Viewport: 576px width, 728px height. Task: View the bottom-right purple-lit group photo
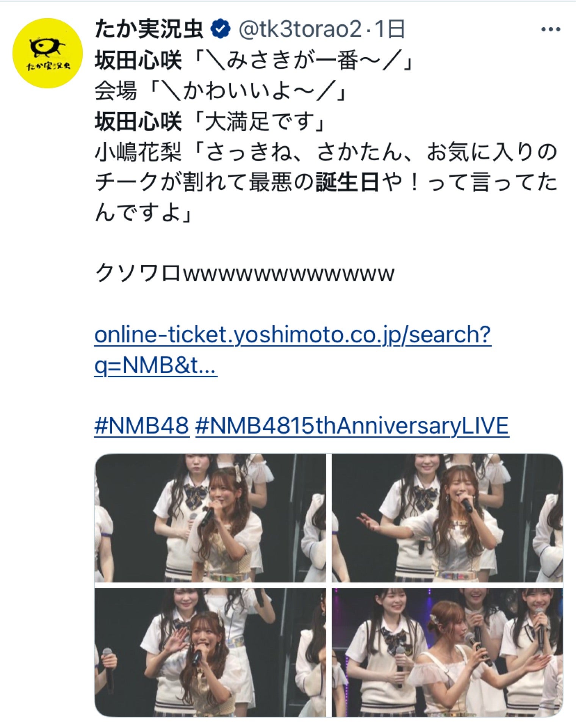click(447, 652)
